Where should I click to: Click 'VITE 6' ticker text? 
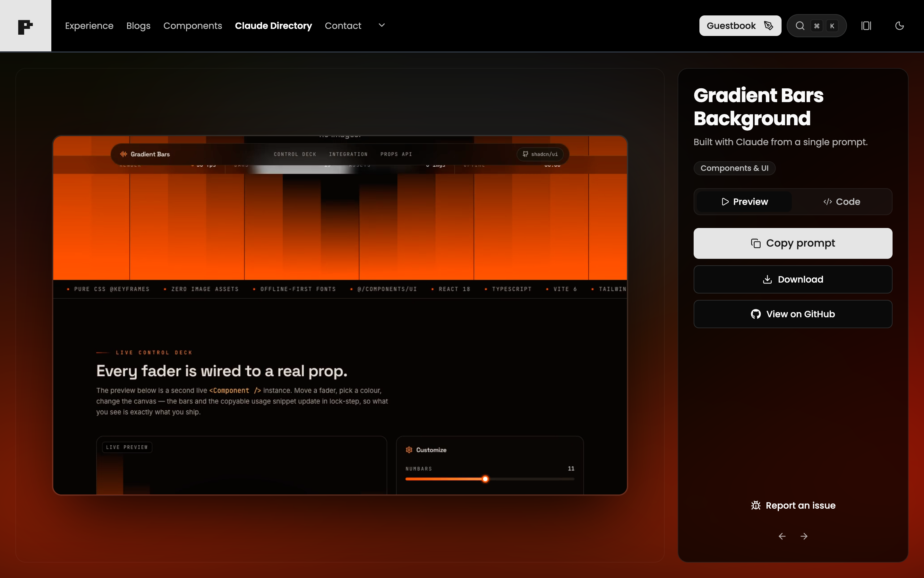coord(565,289)
